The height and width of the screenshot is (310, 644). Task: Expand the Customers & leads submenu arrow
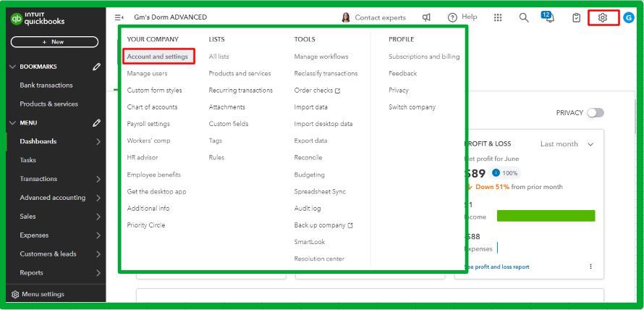(98, 254)
